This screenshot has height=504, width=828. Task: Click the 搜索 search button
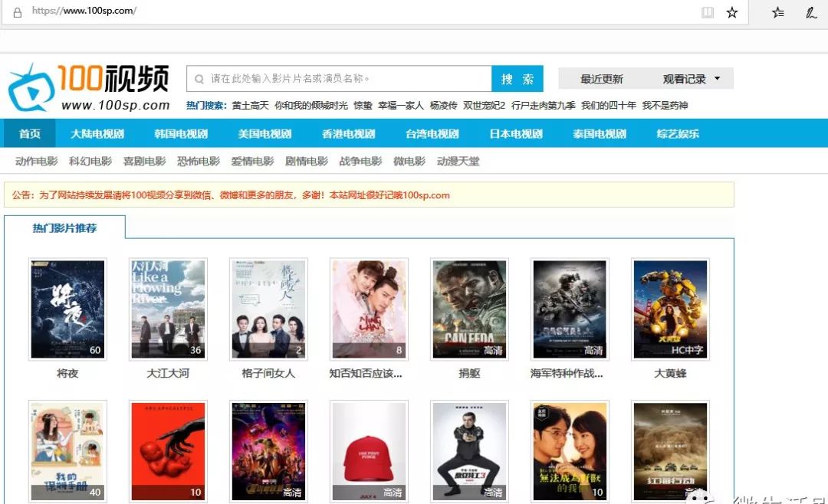517,79
